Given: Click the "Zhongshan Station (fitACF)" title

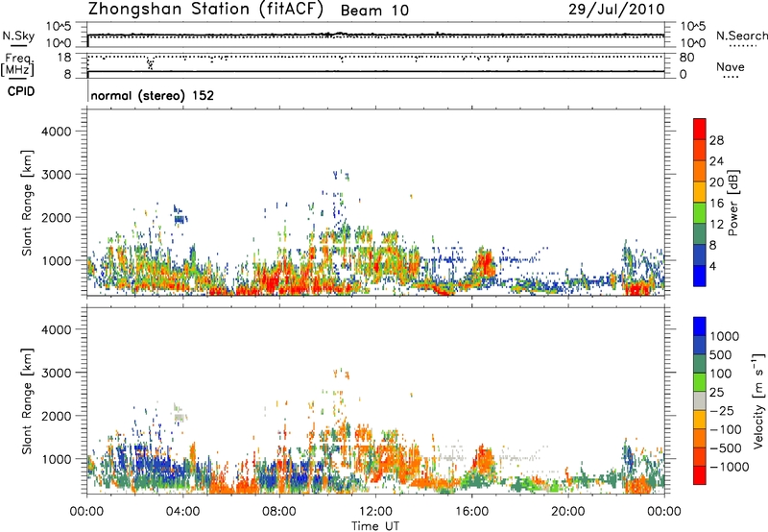Looking at the screenshot, I should (x=205, y=10).
